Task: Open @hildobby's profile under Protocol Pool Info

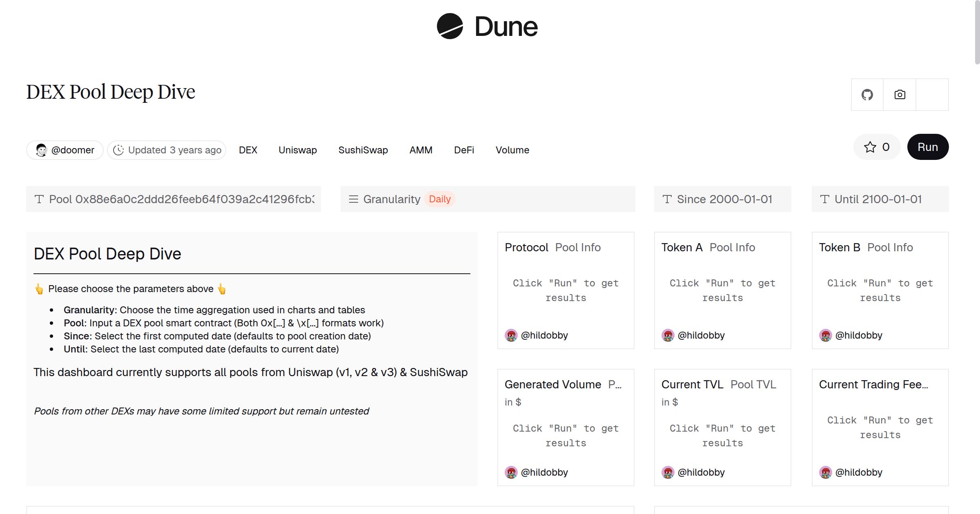Action: (544, 335)
